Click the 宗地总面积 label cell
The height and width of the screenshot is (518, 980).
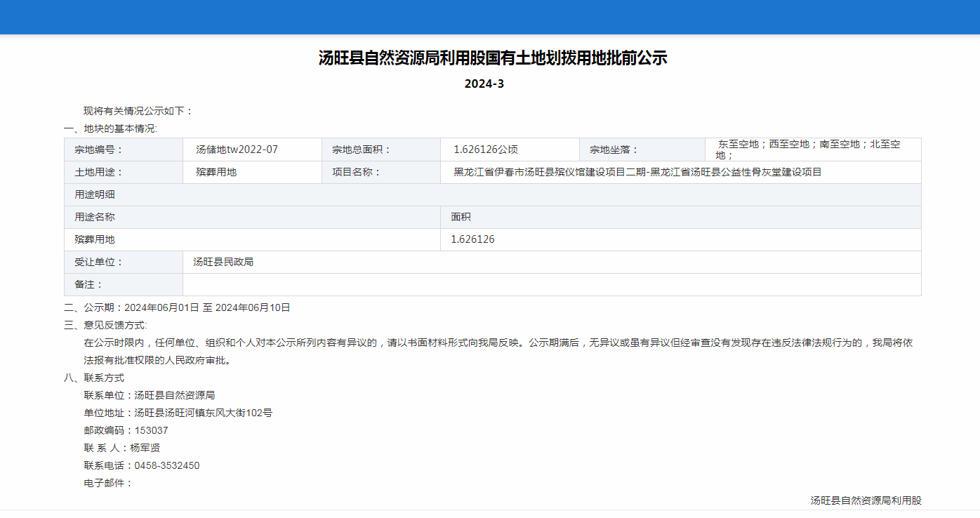pyautogui.click(x=381, y=150)
